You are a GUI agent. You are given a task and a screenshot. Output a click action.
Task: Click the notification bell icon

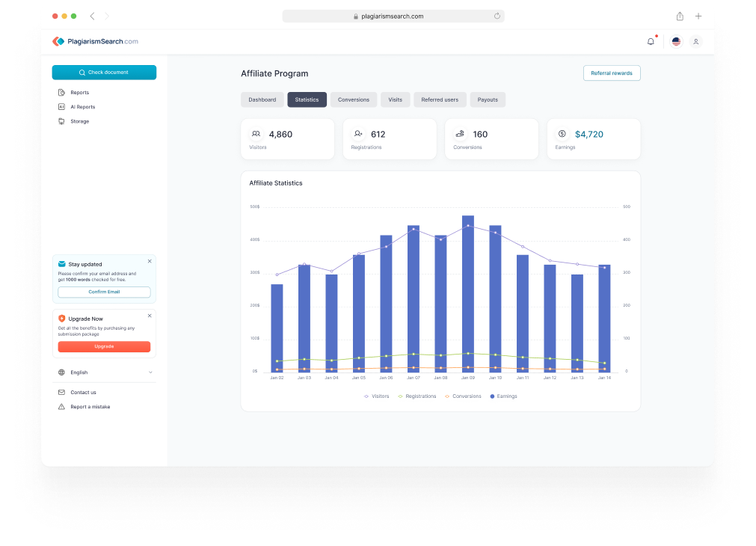(x=650, y=41)
